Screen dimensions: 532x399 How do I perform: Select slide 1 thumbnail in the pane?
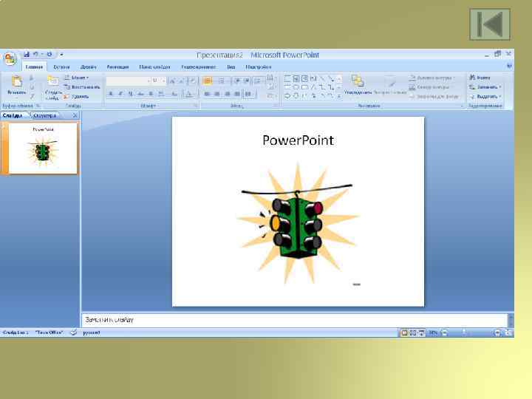coord(43,149)
